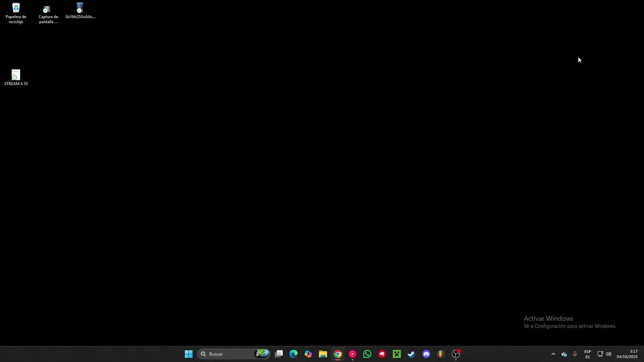Viewport: 644px width, 362px height.
Task: Select the Captura de pantalla desktop file
Action: pos(48,14)
